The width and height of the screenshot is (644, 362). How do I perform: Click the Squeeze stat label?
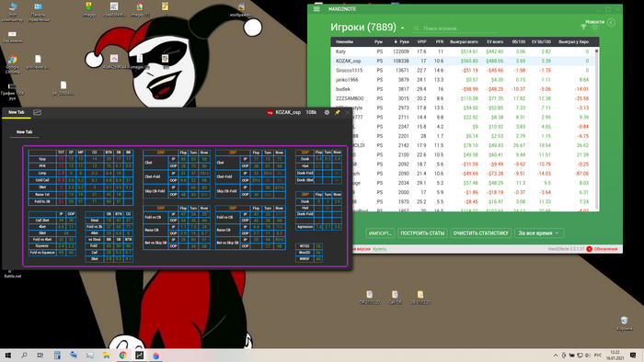pyautogui.click(x=42, y=246)
